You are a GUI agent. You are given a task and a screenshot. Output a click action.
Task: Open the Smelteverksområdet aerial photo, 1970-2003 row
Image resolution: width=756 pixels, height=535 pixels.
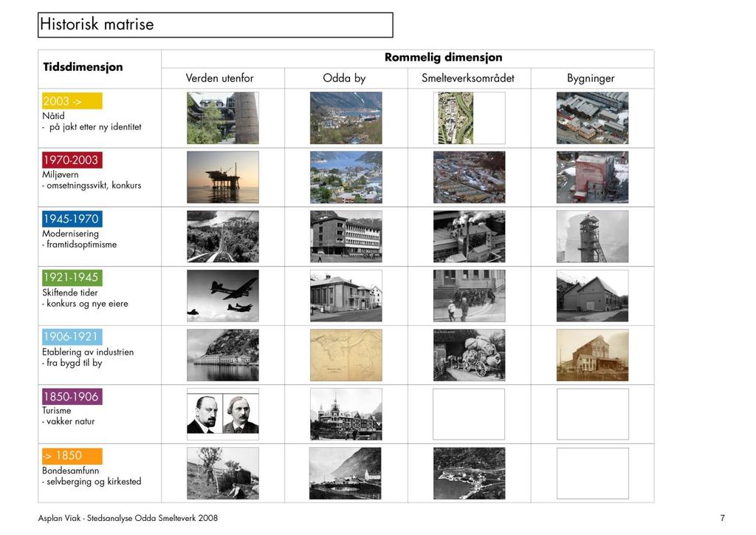(469, 177)
